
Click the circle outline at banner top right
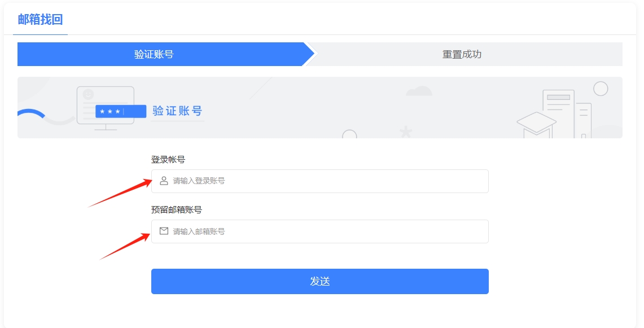coord(601,89)
